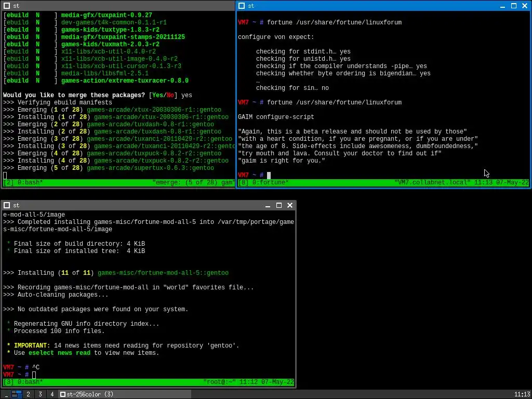This screenshot has width=532, height=399.
Task: Close the bottom st terminal window
Action: point(290,205)
